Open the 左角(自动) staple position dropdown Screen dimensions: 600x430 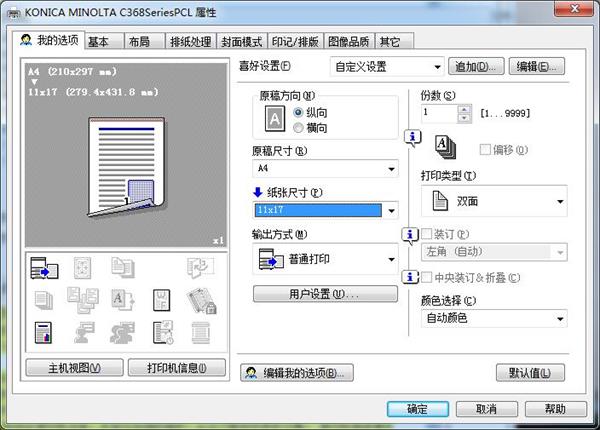(x=494, y=252)
